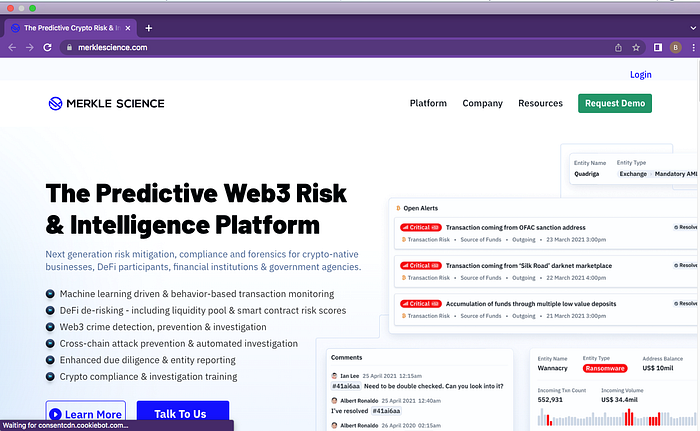Resolve the low value deposits alert

[685, 304]
